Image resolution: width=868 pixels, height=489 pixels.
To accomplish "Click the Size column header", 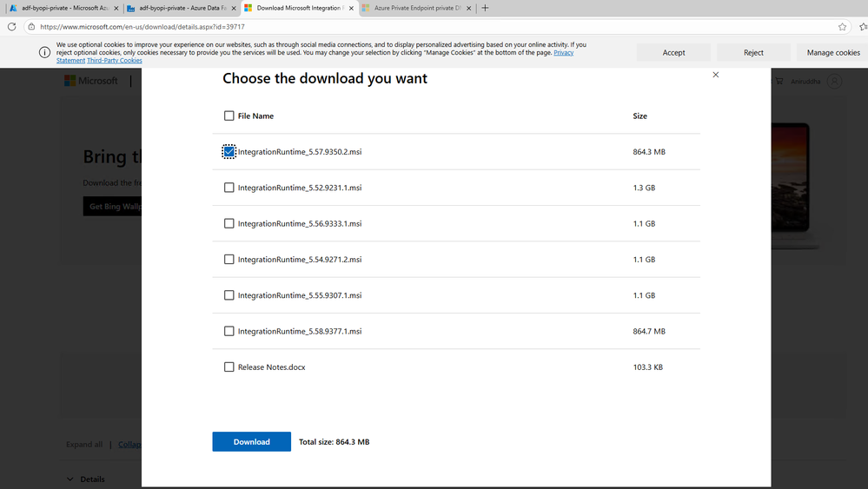I will [640, 116].
